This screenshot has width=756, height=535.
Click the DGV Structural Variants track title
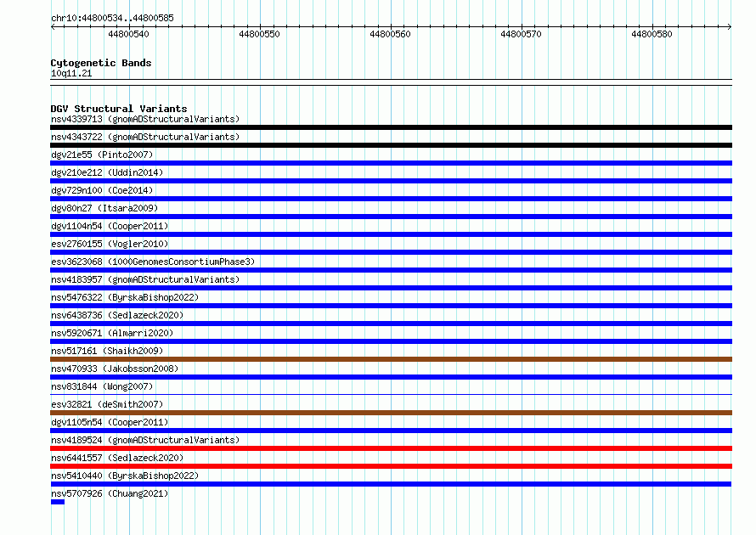click(119, 109)
